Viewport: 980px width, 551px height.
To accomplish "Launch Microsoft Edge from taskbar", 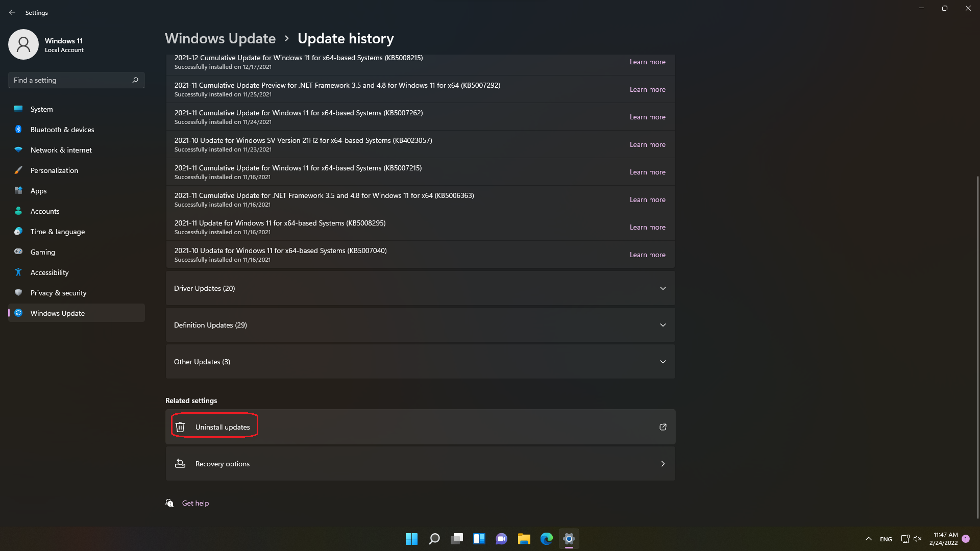I will [547, 539].
